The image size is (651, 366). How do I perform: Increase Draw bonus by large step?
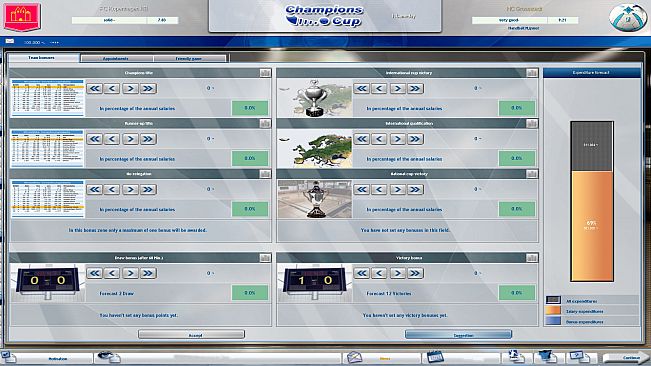pyautogui.click(x=148, y=273)
